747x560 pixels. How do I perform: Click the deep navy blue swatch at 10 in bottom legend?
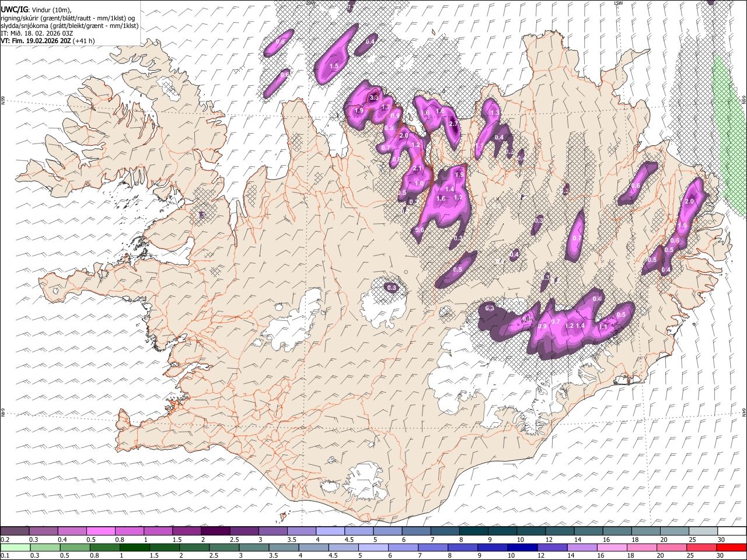522,548
